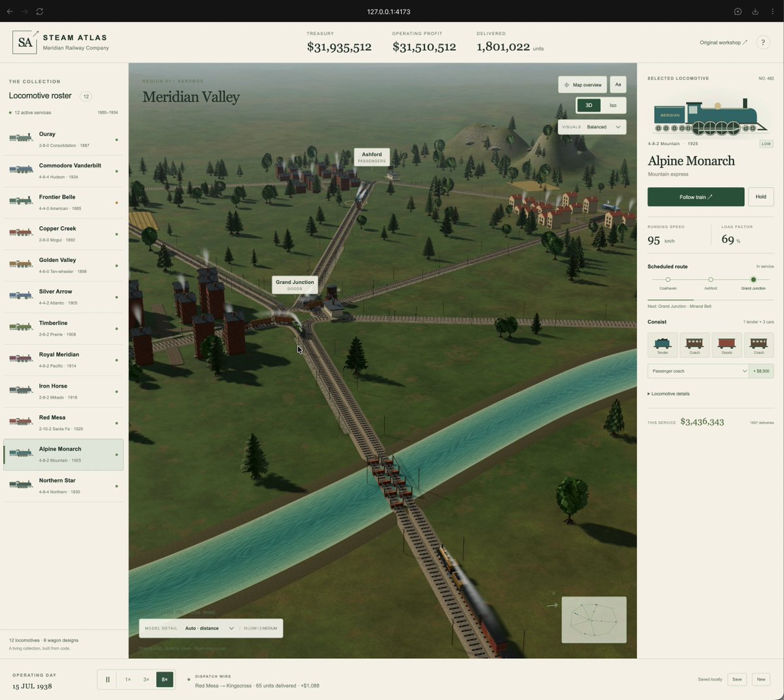Click the LOW detail badge

pos(766,144)
